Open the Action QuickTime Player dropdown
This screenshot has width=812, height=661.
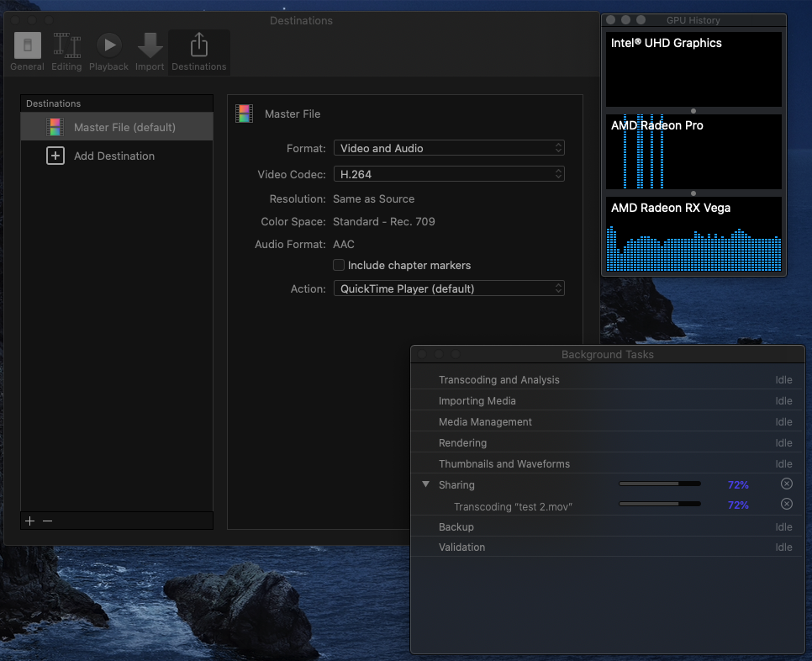coord(449,288)
